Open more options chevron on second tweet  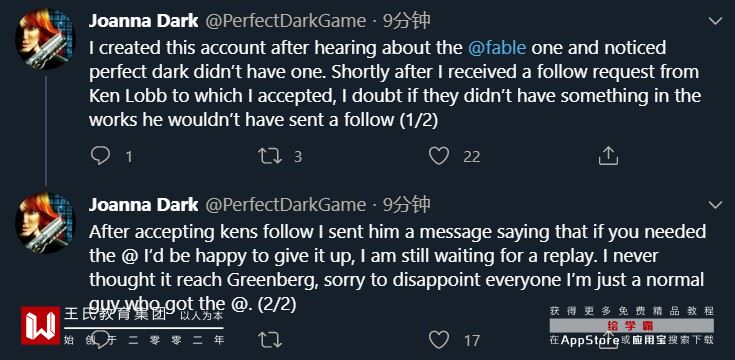click(x=715, y=205)
